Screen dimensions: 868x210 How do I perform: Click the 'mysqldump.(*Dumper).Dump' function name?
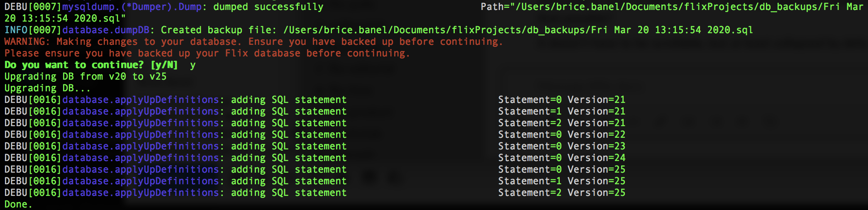pyautogui.click(x=132, y=7)
